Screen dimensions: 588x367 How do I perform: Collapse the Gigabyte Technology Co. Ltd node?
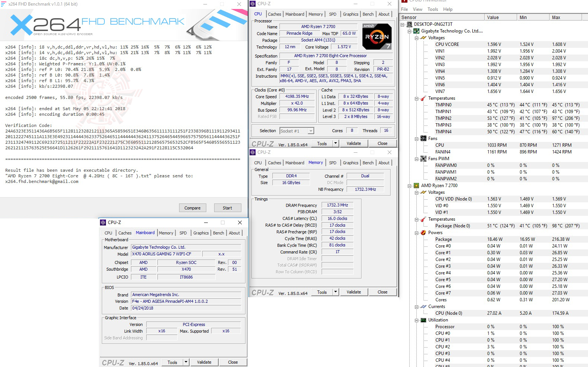(x=410, y=31)
